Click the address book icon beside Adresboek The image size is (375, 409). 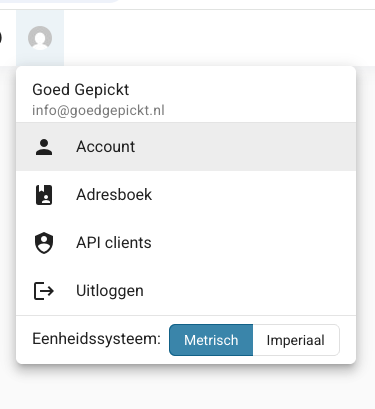tap(44, 195)
